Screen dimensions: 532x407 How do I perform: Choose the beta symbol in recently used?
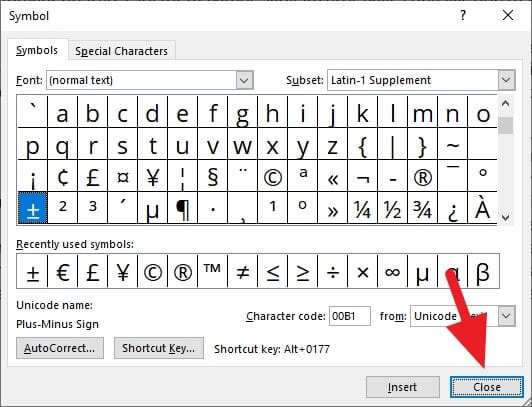[483, 271]
